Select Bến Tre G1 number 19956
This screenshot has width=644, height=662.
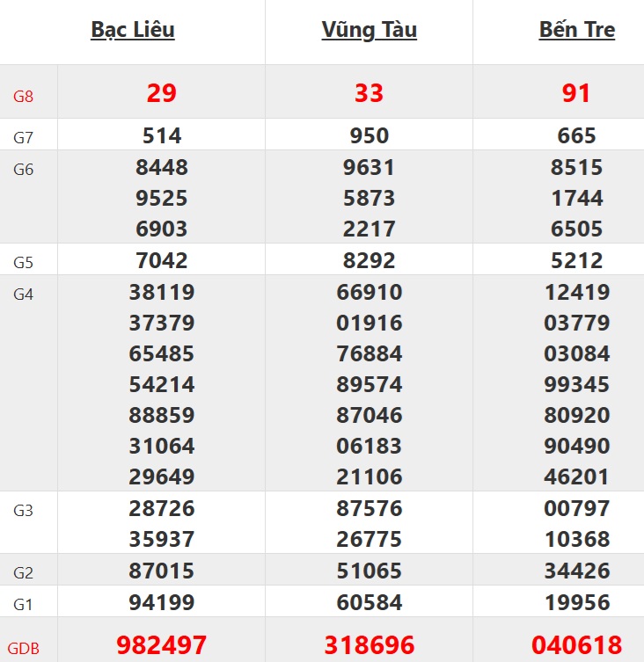[x=576, y=603]
